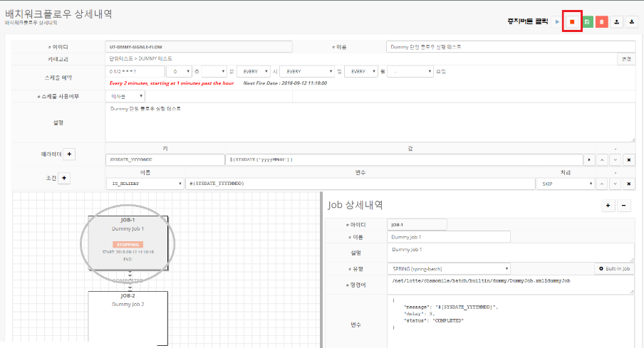Add a parameter with the plus beside 파라미터
Viewport: 644px width, 348px height.
click(69, 154)
